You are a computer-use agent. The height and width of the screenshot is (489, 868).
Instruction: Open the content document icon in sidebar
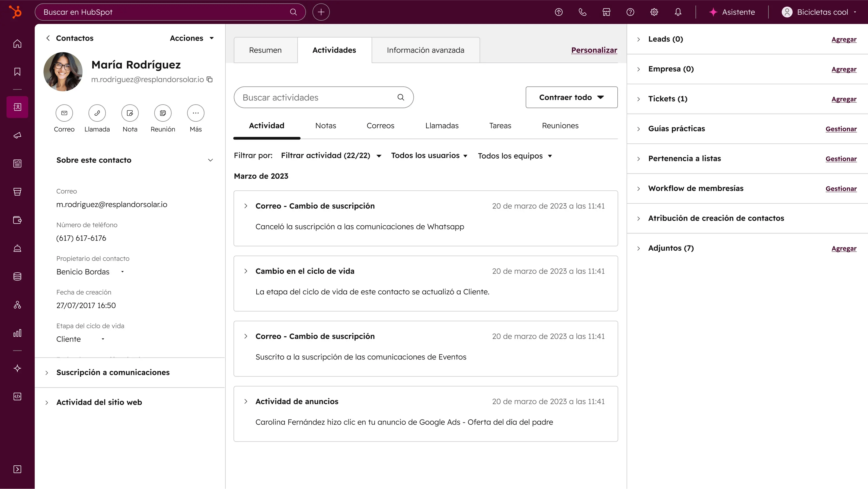(x=17, y=163)
